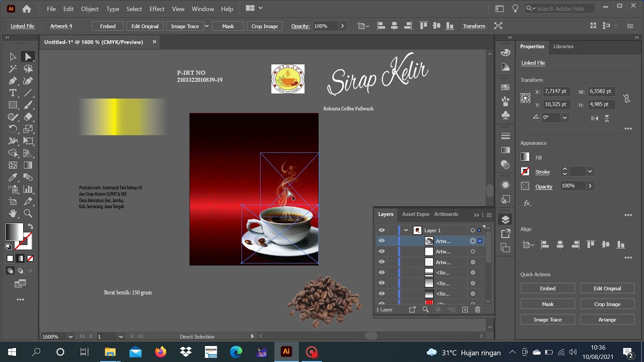
Task: Click Fill swatch in Appearance section
Action: click(x=525, y=157)
